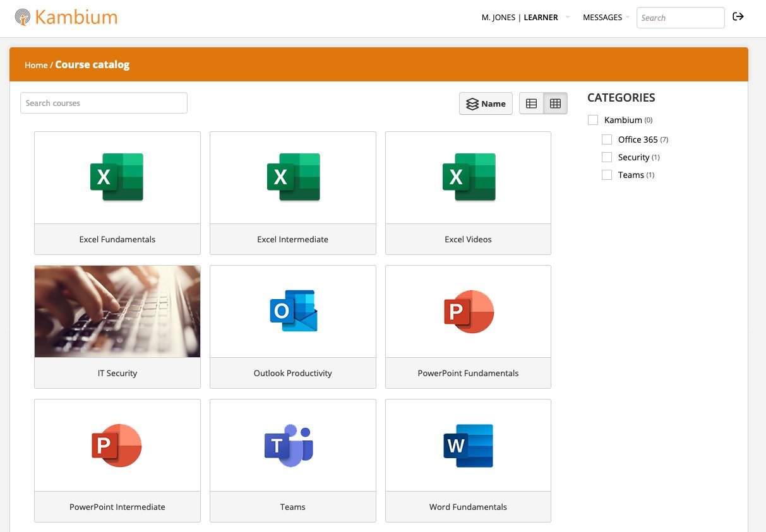Image resolution: width=766 pixels, height=532 pixels.
Task: Sort courses using the Name button
Action: point(486,103)
